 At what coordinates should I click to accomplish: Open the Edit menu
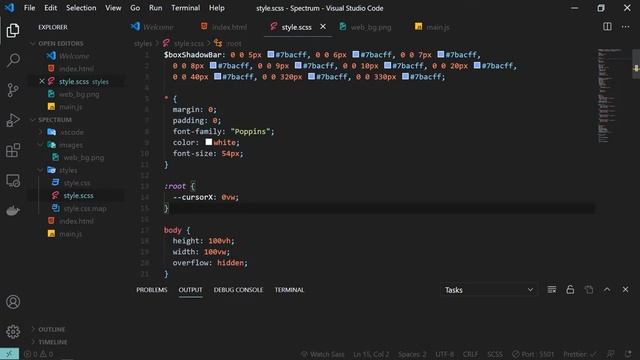tap(51, 8)
